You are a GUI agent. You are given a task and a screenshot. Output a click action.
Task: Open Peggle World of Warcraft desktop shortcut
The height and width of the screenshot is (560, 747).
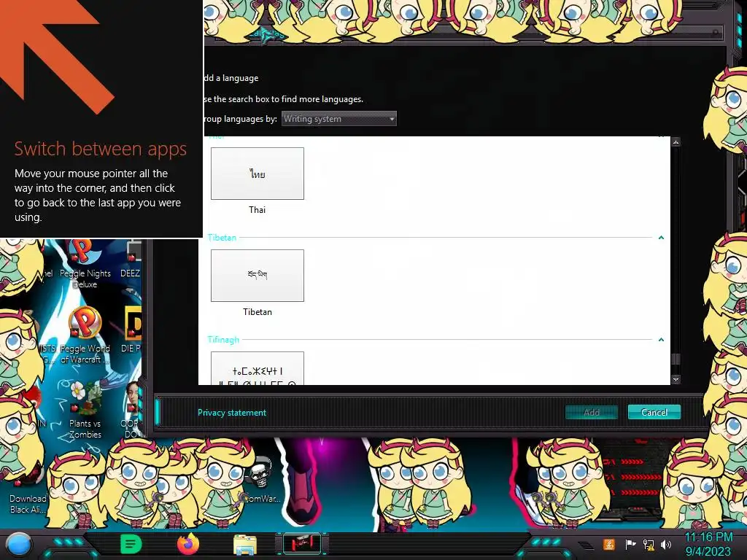pyautogui.click(x=85, y=336)
